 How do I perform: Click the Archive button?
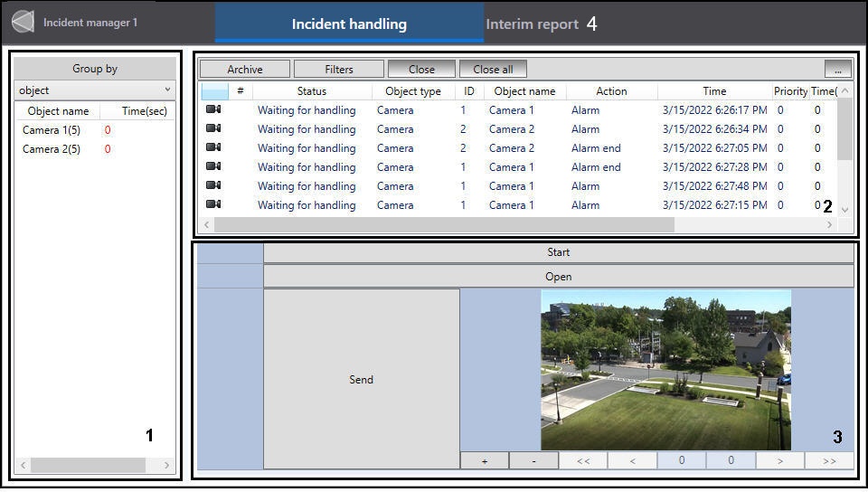(x=245, y=69)
